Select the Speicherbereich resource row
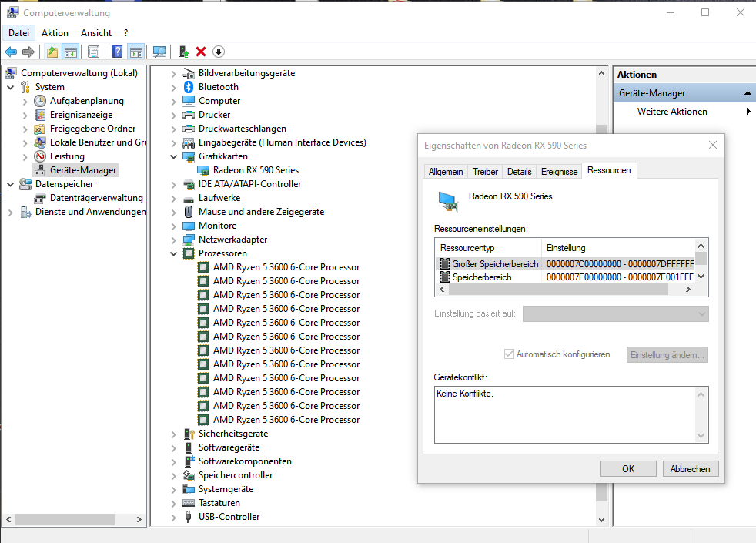This screenshot has width=756, height=543. pyautogui.click(x=565, y=277)
